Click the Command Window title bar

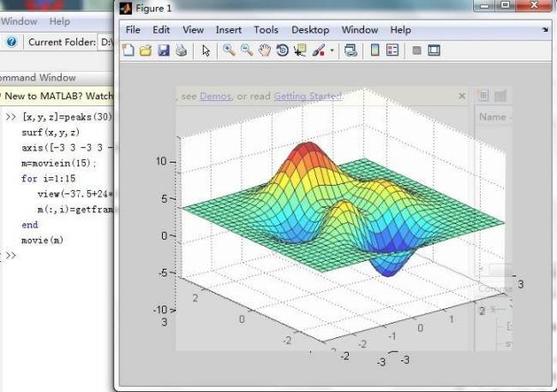click(57, 77)
